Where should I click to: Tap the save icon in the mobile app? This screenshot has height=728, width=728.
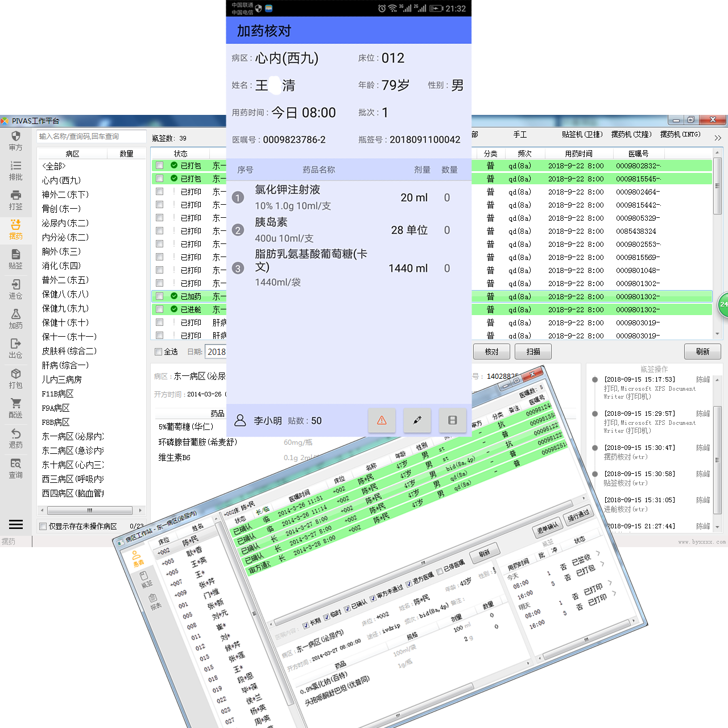click(x=453, y=420)
